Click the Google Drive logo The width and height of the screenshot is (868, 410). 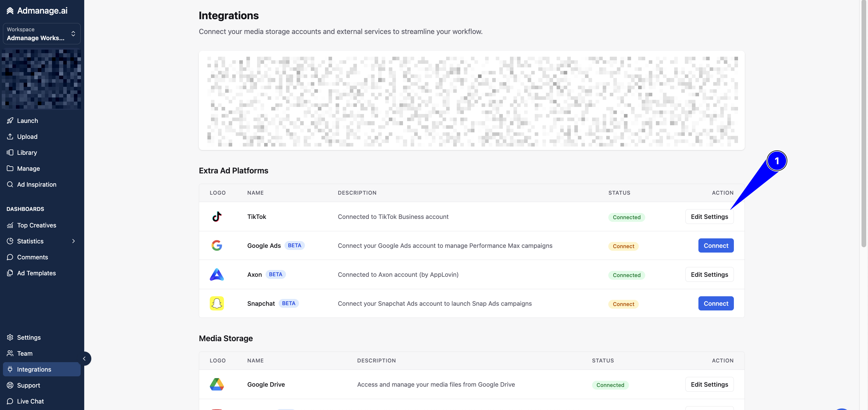pyautogui.click(x=217, y=384)
